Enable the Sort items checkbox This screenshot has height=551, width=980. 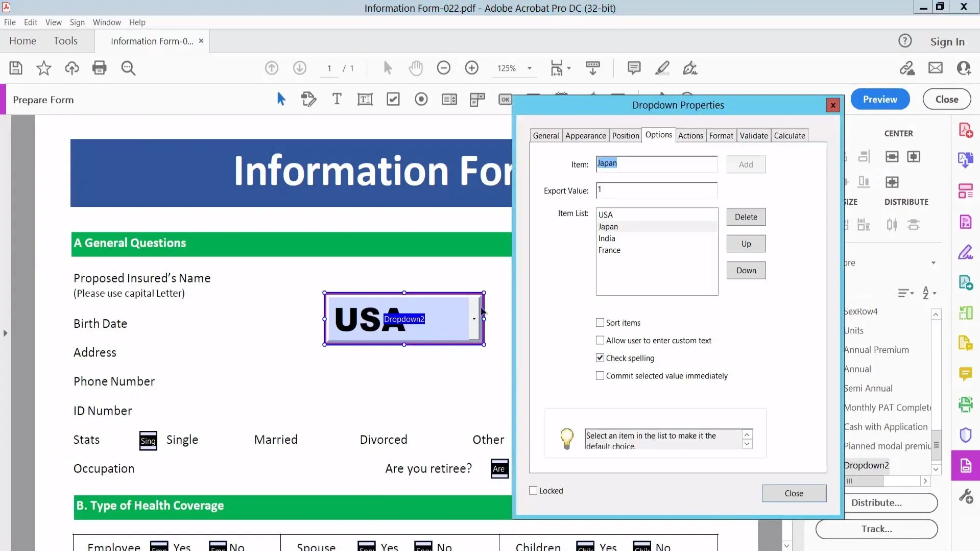coord(600,323)
